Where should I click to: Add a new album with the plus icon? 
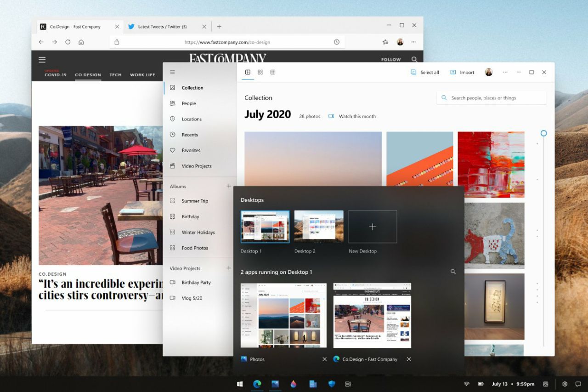coord(229,186)
